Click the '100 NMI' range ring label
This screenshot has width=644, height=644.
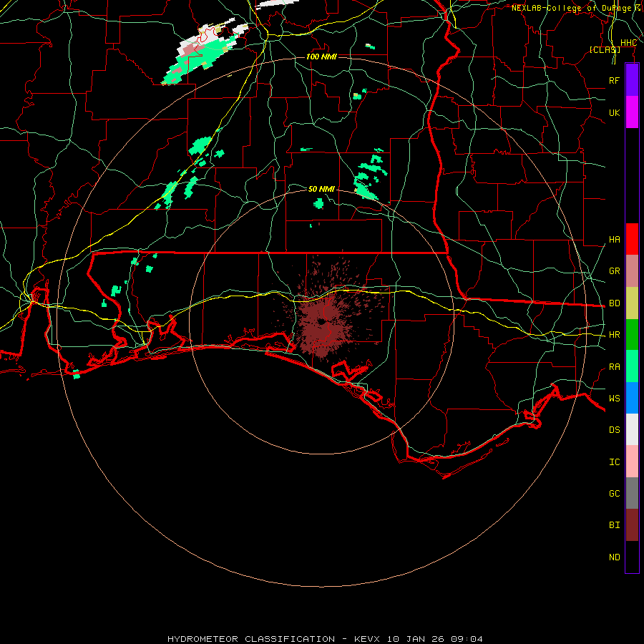321,57
